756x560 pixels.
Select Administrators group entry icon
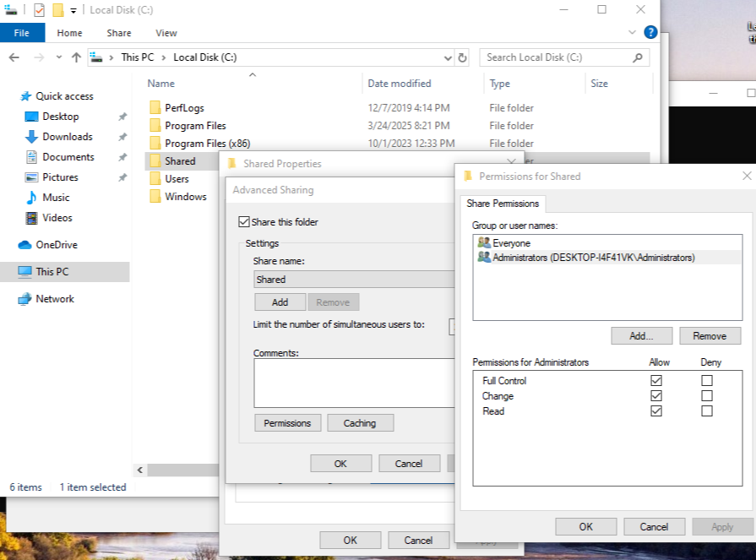tap(484, 257)
